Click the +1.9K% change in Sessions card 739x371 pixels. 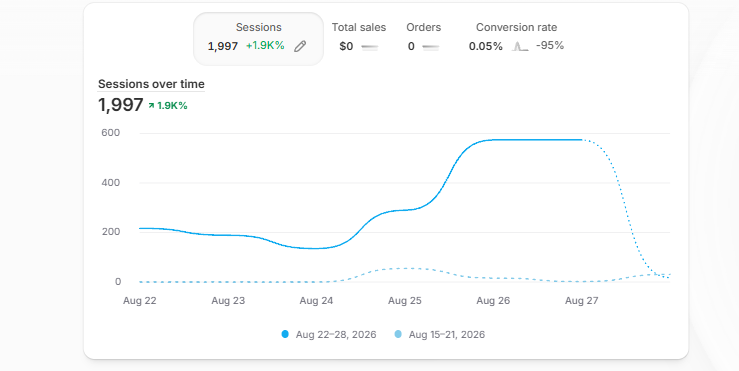(x=265, y=46)
